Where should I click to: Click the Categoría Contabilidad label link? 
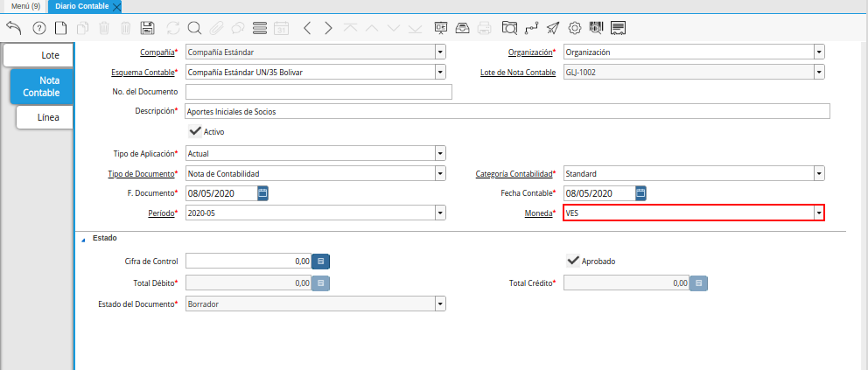tap(514, 174)
